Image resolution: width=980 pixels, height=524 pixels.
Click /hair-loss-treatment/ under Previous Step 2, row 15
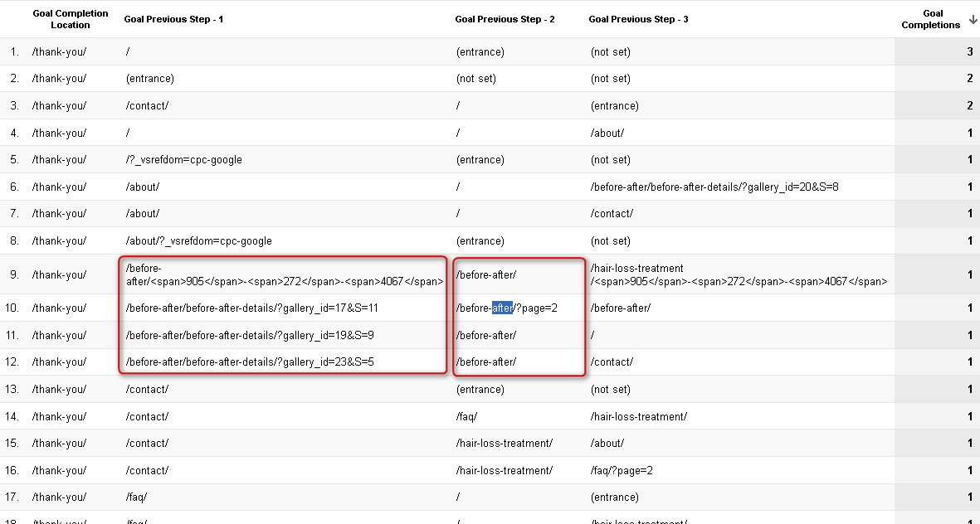click(504, 443)
